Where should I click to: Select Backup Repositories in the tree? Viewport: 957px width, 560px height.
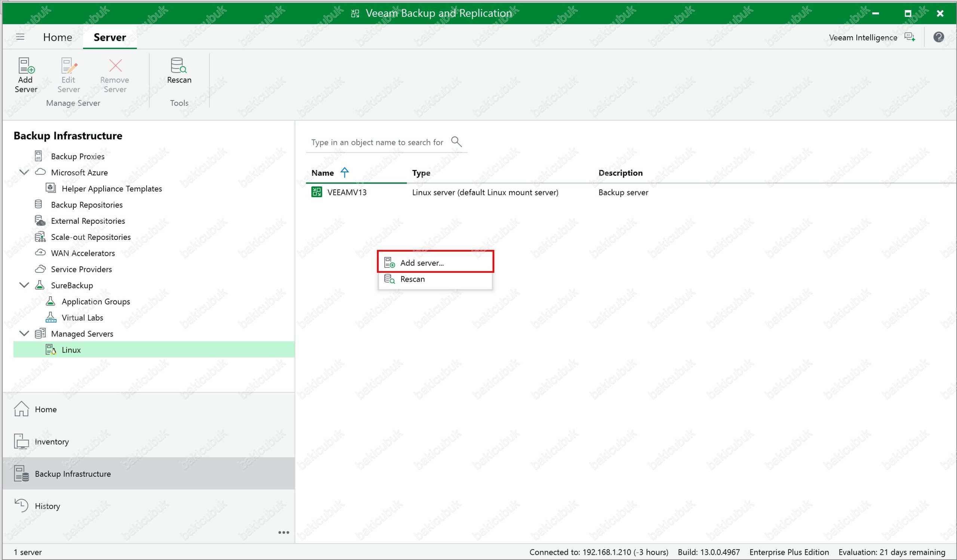point(87,205)
